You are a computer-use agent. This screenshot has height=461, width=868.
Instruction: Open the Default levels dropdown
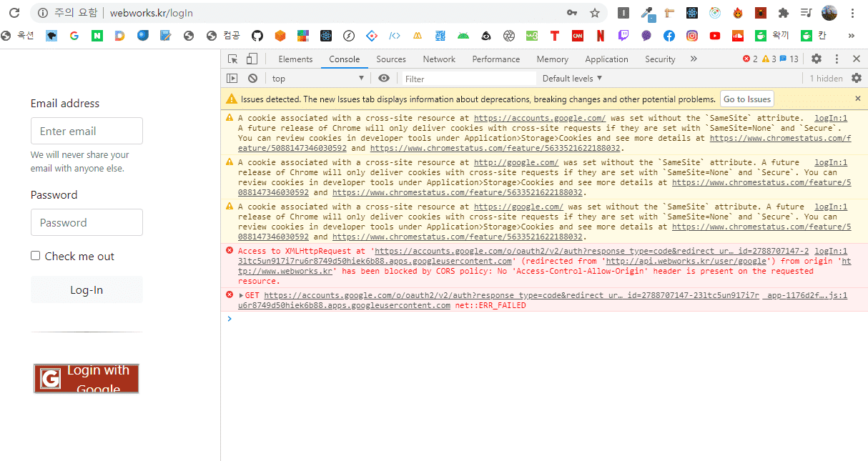click(x=572, y=79)
